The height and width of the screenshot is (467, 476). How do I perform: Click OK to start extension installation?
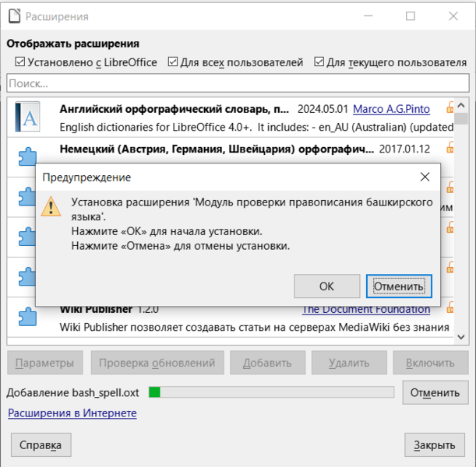coord(326,286)
